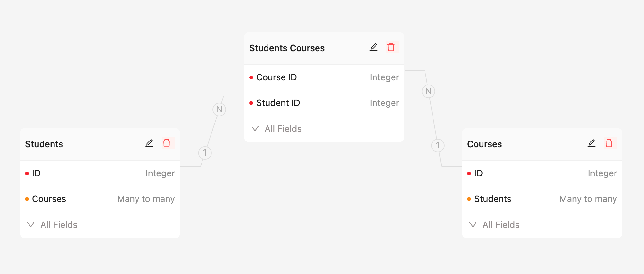
Task: Click the N marker near Course ID
Action: [x=428, y=91]
